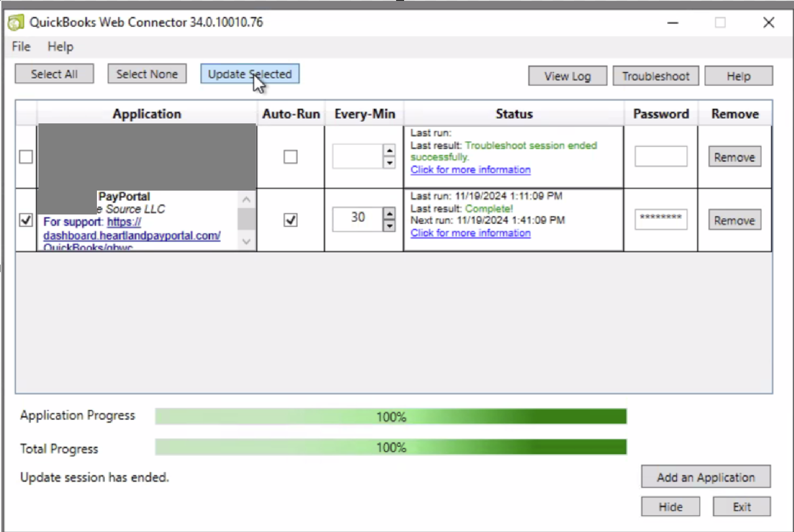Click 'Update session has ended.' status text
794x532 pixels.
95,478
